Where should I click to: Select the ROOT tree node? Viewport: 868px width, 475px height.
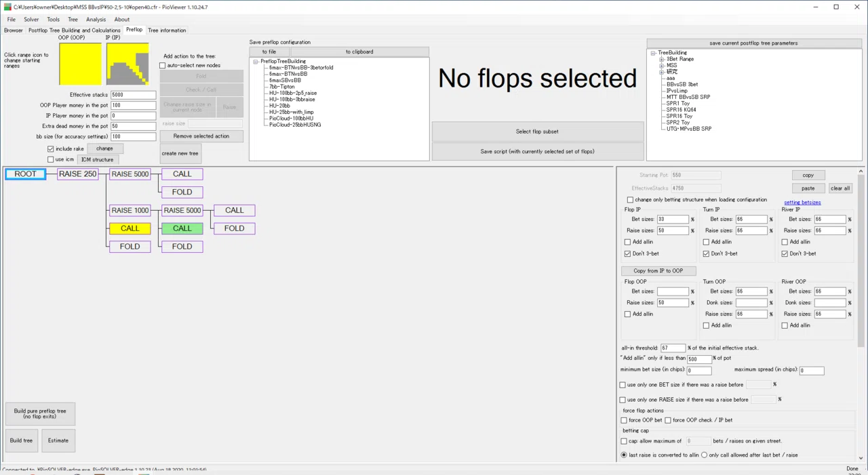26,174
